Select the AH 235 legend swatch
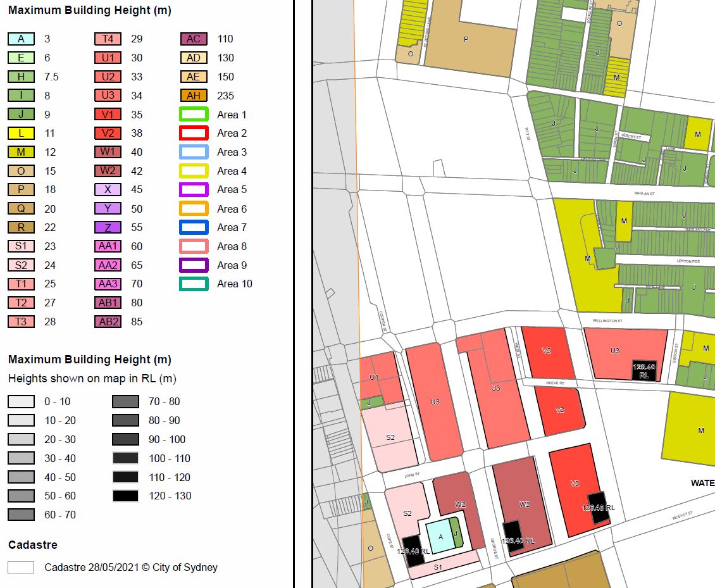 coord(192,95)
